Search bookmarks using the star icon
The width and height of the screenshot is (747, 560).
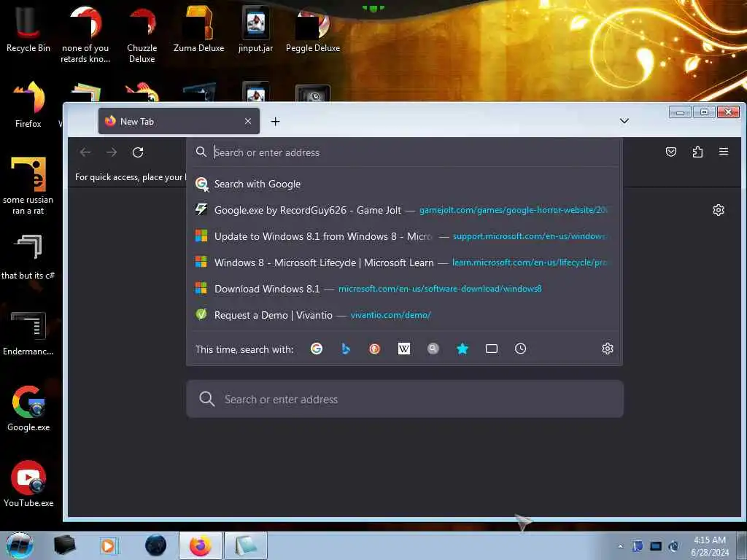(462, 349)
